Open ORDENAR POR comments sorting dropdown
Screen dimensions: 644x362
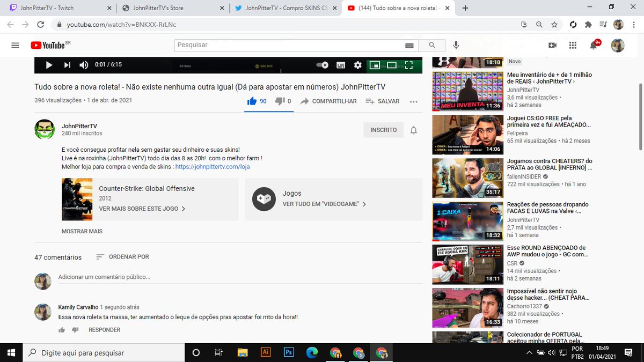pyautogui.click(x=122, y=257)
